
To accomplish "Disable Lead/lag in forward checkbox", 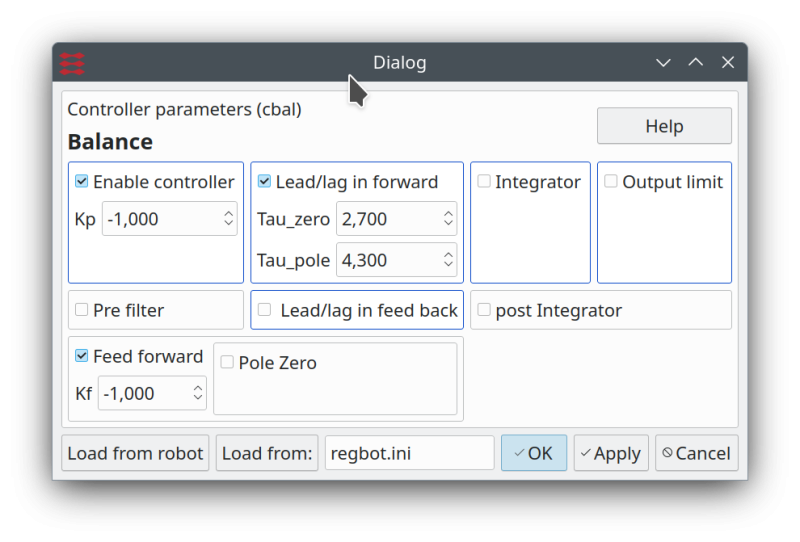I will click(265, 182).
